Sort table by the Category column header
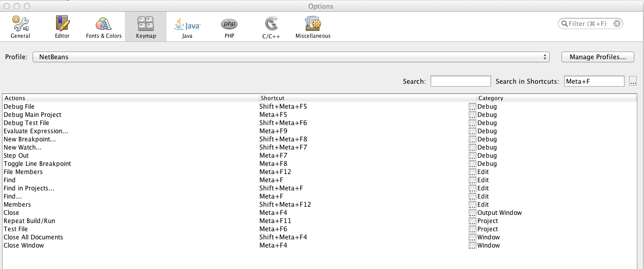Image resolution: width=644 pixels, height=269 pixels. (555, 98)
